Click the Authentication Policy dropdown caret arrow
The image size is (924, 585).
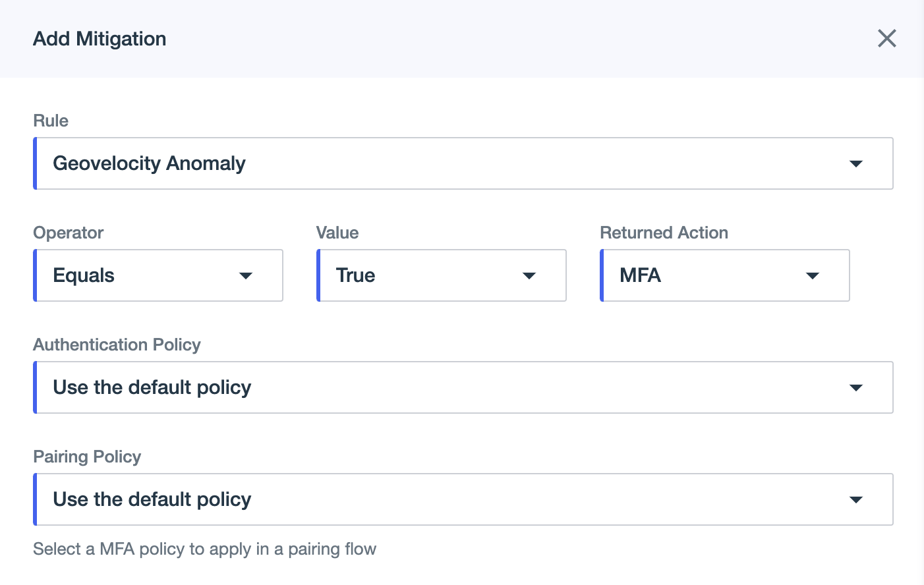point(855,387)
